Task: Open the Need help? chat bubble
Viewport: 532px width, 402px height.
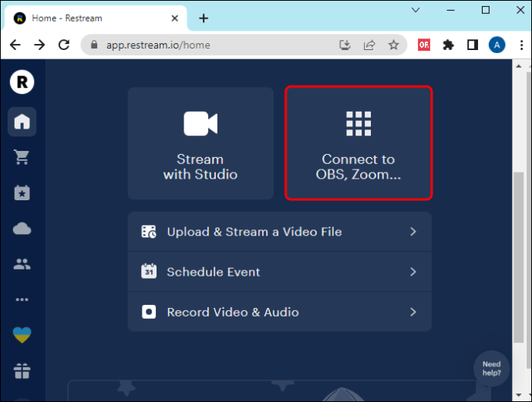Action: [x=492, y=369]
